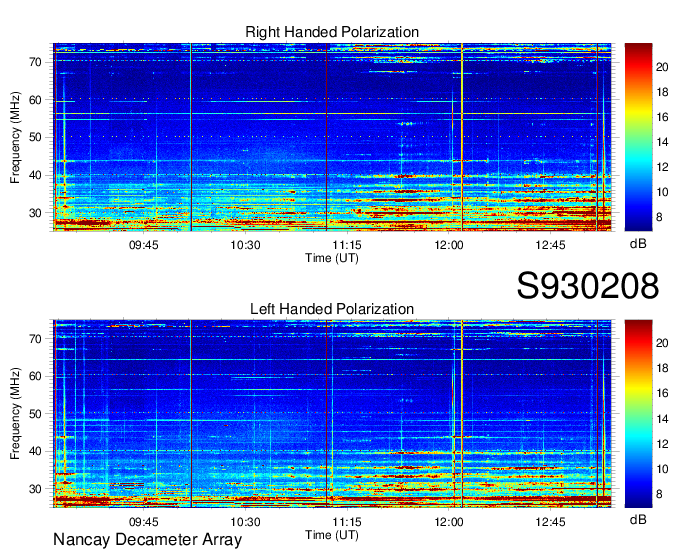Click 60 MHz tick on Left Handed plot
This screenshot has height=552, width=680.
[x=36, y=376]
